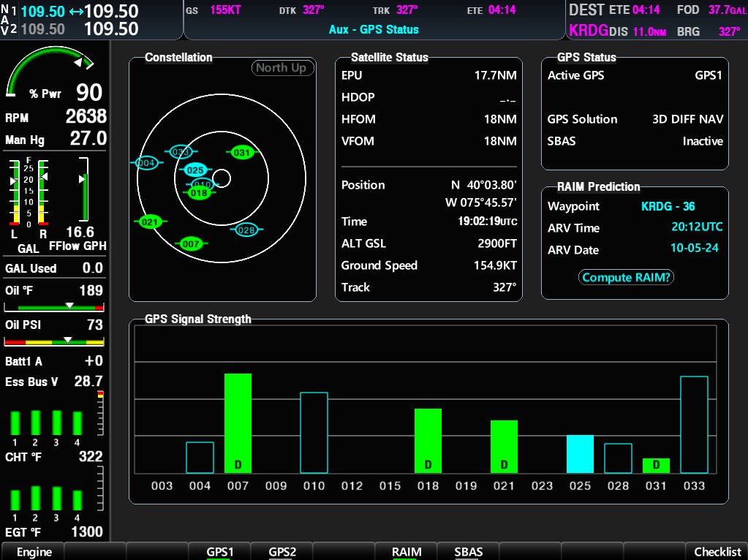Toggle the GPS1 softkey
748x560 pixels.
[x=219, y=551]
